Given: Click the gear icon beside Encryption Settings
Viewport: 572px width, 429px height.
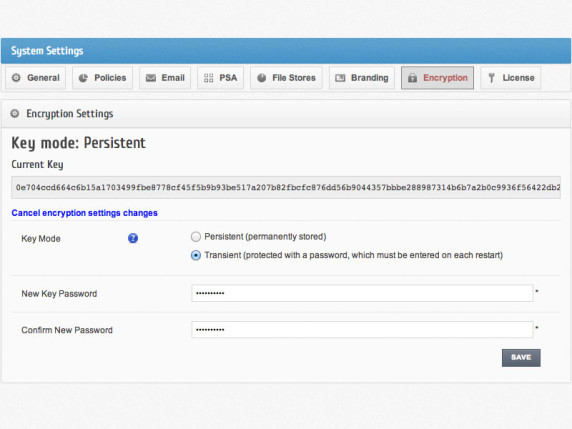Looking at the screenshot, I should coord(15,113).
